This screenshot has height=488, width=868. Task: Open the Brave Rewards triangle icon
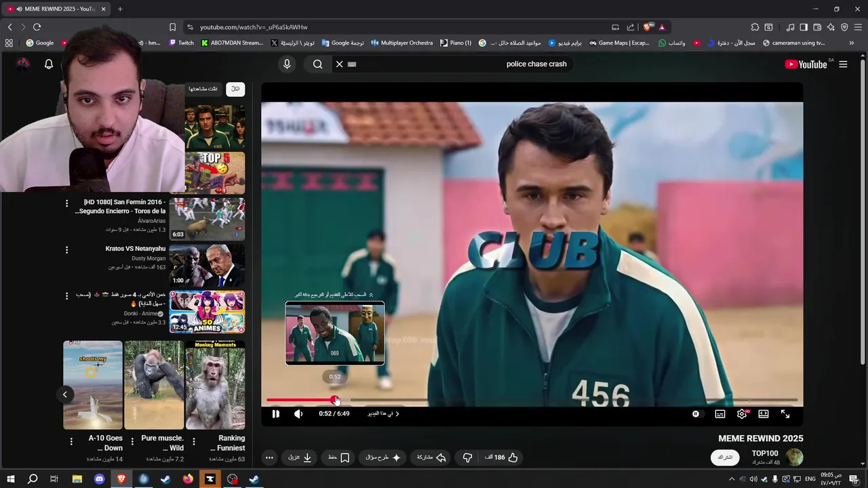click(x=662, y=27)
